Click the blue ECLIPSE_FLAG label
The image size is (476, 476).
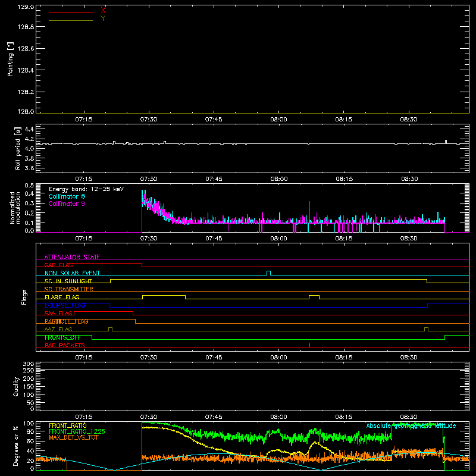65,305
